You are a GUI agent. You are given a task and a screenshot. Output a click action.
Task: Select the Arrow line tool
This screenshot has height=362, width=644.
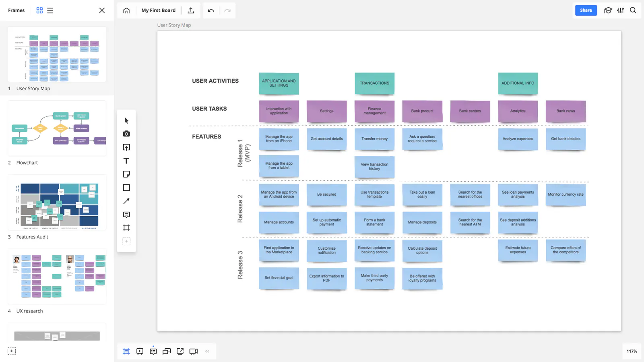(126, 201)
